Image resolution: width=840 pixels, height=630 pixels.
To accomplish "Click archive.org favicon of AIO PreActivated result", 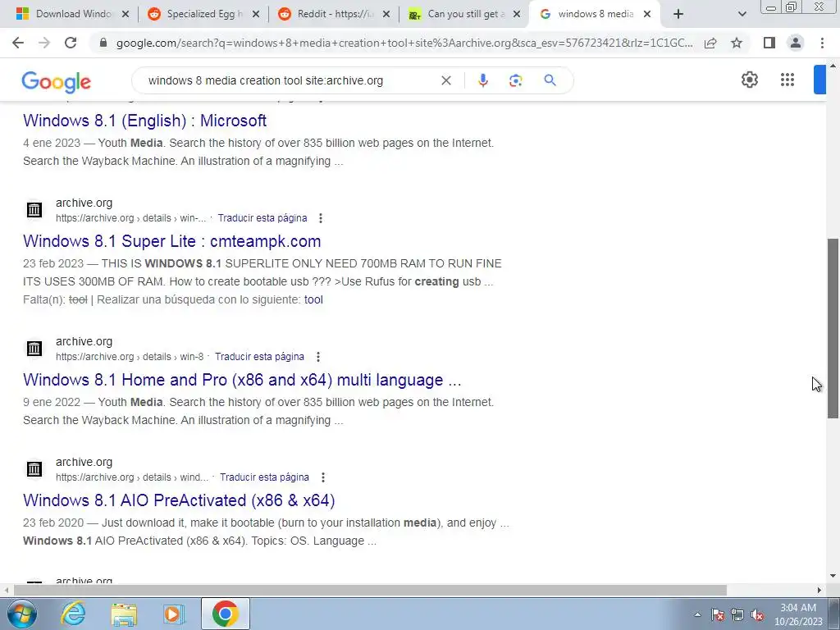I will [34, 469].
